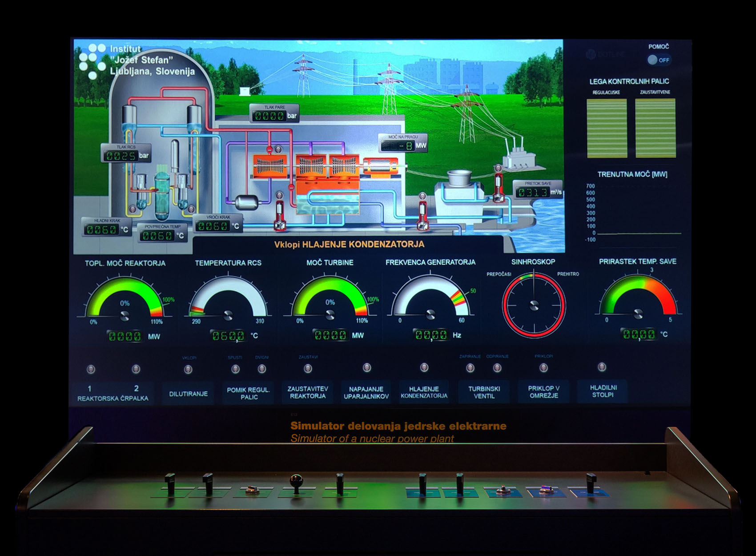Click the REGULACIJSKE control rods position bar
Screen dimensions: 756x556
tap(607, 128)
